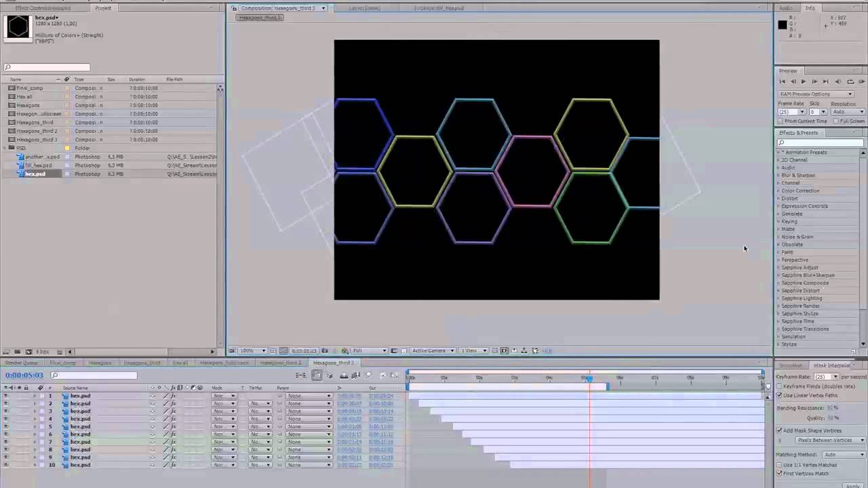Expand the Color Correction effects category

[778, 190]
